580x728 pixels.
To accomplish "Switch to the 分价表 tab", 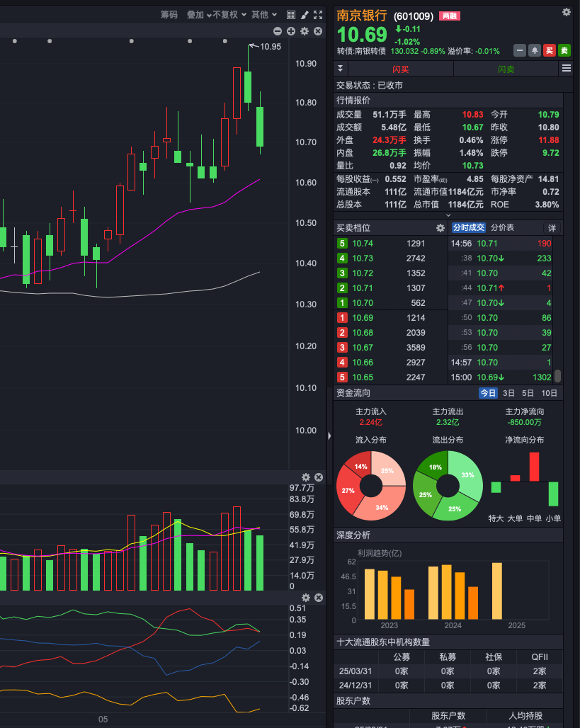I will [502, 228].
